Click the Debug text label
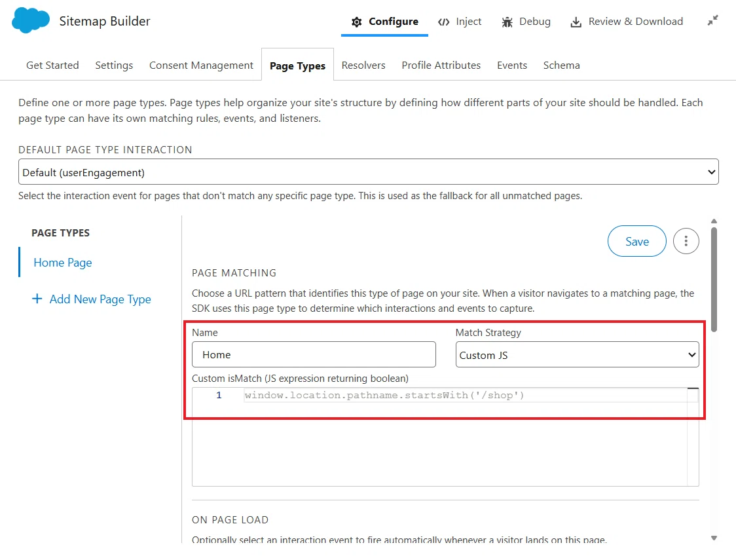736x560 pixels. [535, 22]
